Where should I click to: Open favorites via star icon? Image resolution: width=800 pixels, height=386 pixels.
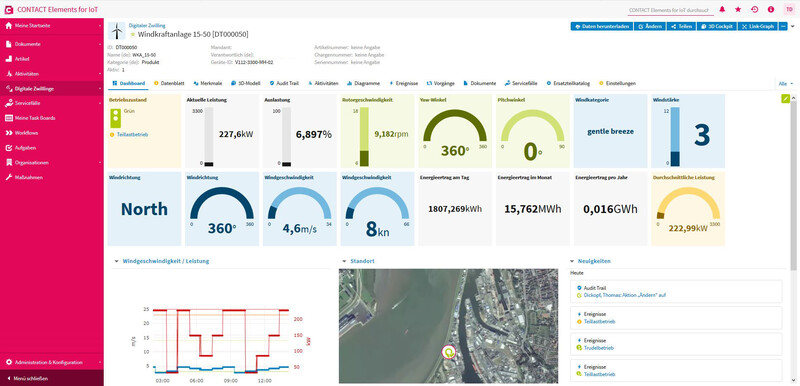coord(738,9)
